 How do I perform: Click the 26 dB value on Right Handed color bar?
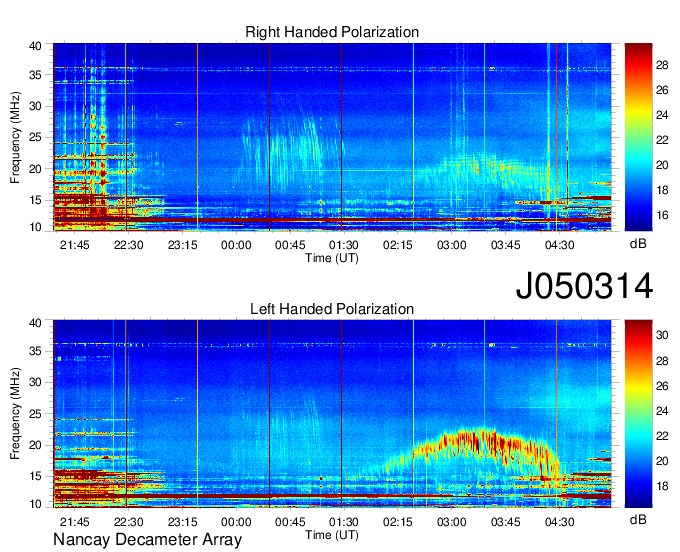coord(662,90)
